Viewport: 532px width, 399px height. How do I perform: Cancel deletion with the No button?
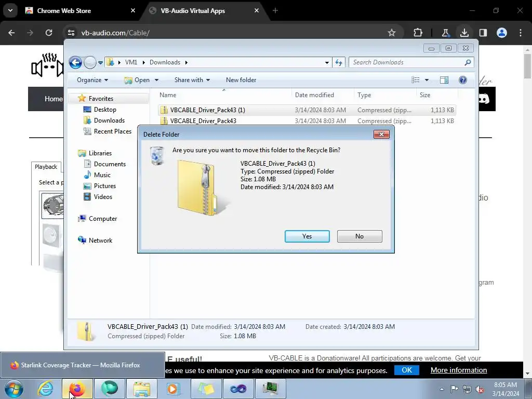(360, 236)
